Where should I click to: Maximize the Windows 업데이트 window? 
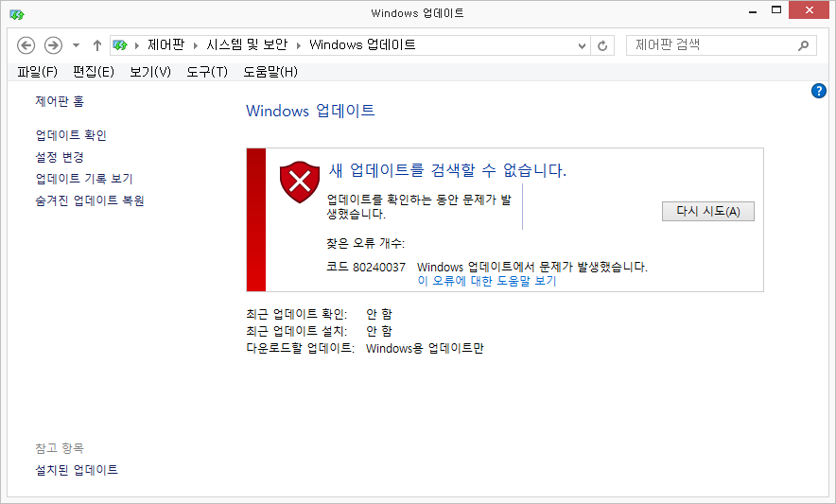point(776,10)
